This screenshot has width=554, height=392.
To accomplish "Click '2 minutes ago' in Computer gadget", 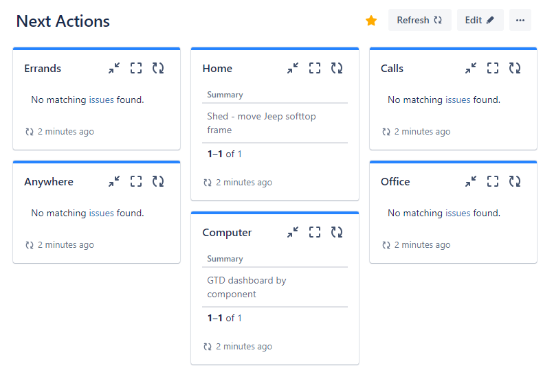I will 244,347.
